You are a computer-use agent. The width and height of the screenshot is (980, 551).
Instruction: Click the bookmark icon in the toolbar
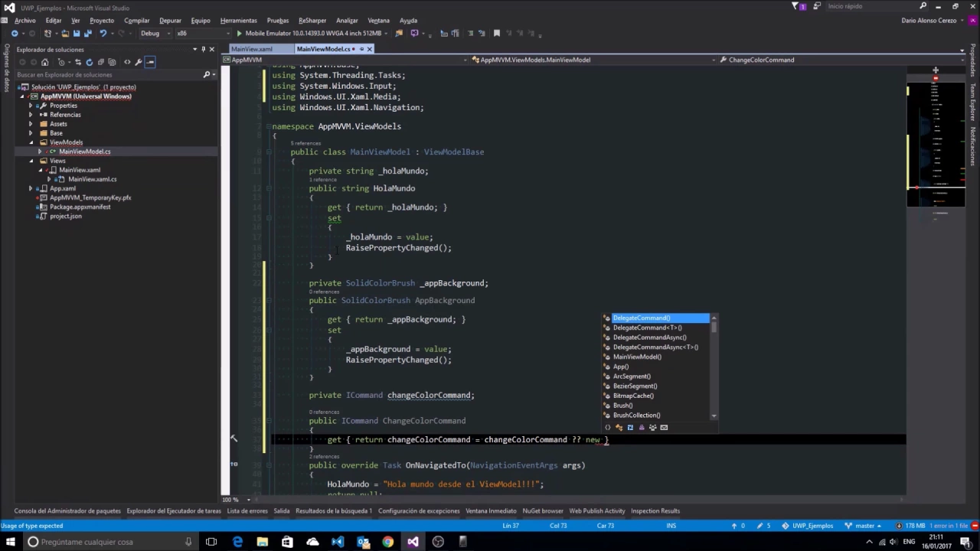coord(496,34)
